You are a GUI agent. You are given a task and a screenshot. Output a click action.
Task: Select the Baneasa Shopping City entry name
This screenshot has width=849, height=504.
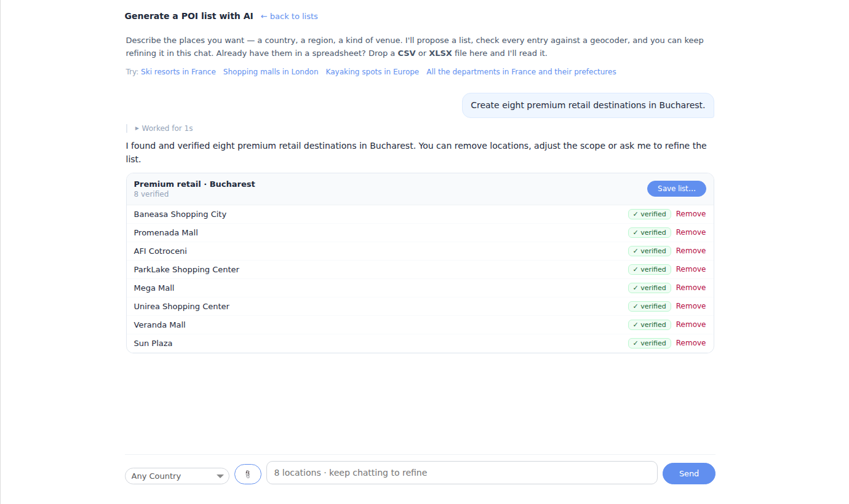180,215
